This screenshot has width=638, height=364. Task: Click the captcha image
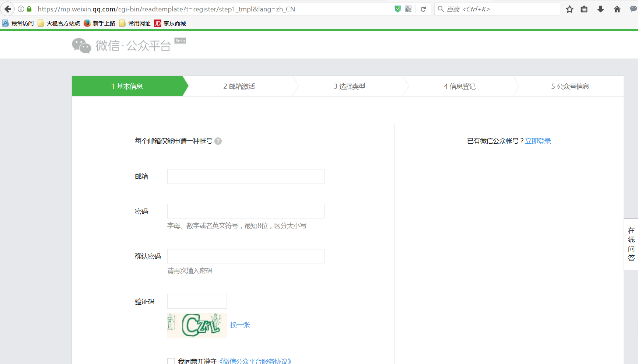pyautogui.click(x=197, y=325)
